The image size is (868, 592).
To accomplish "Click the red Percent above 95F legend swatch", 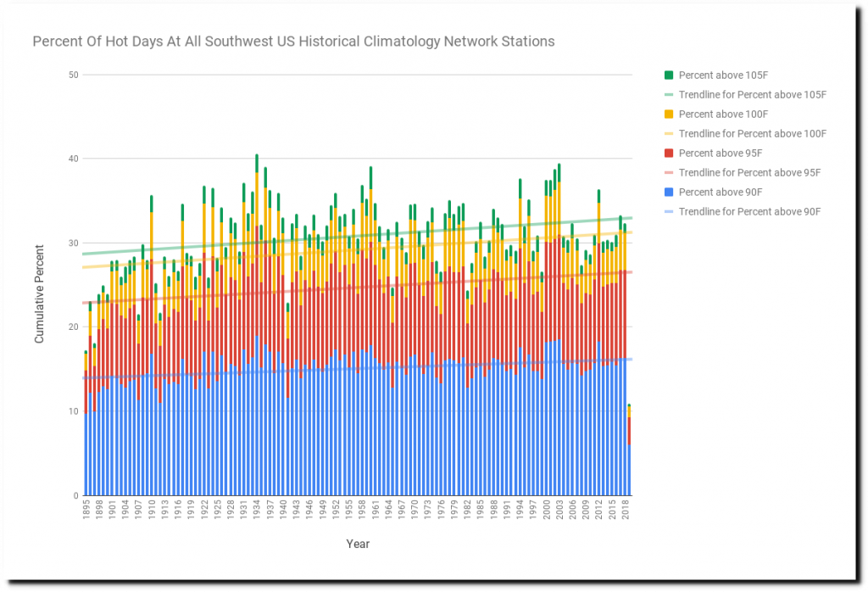I will click(x=668, y=154).
